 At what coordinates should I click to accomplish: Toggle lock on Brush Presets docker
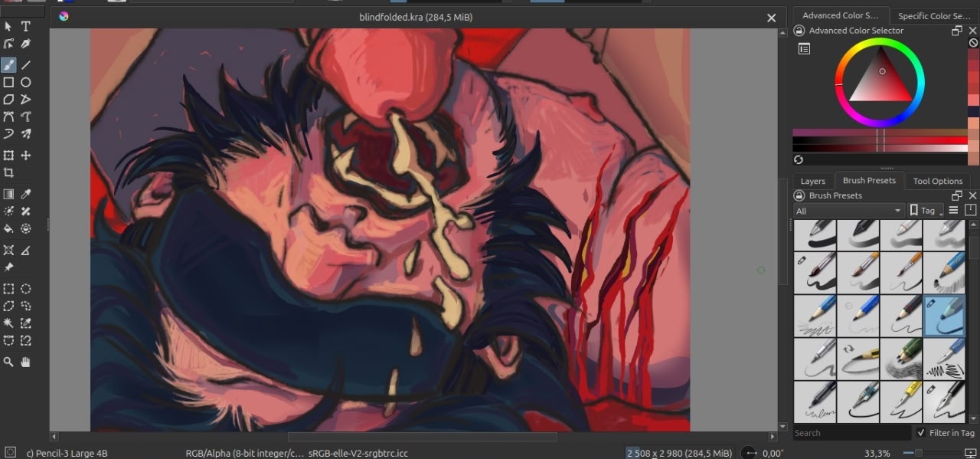point(799,195)
